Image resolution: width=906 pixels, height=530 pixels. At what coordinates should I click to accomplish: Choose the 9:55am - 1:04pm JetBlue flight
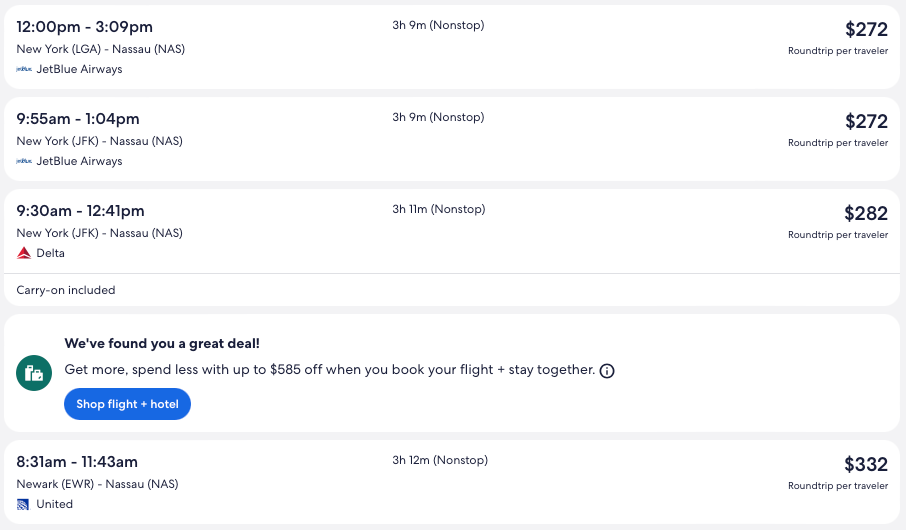78,119
